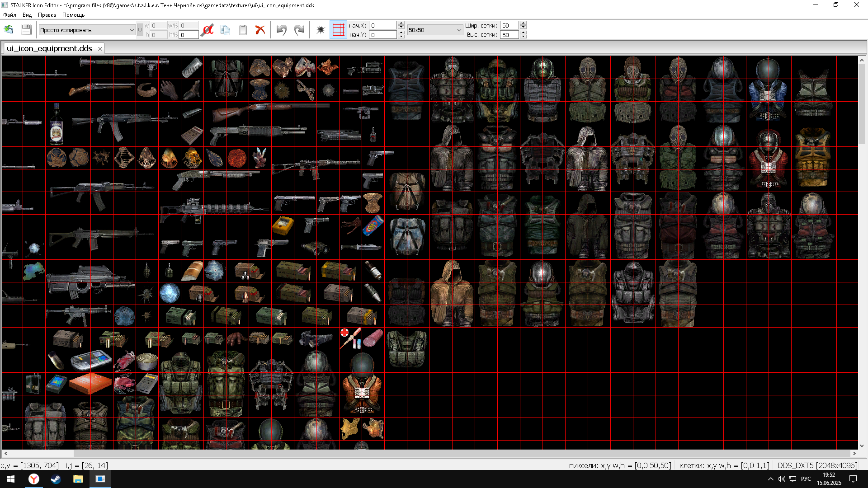Click the glowing blue orb artifact icon

[170, 293]
